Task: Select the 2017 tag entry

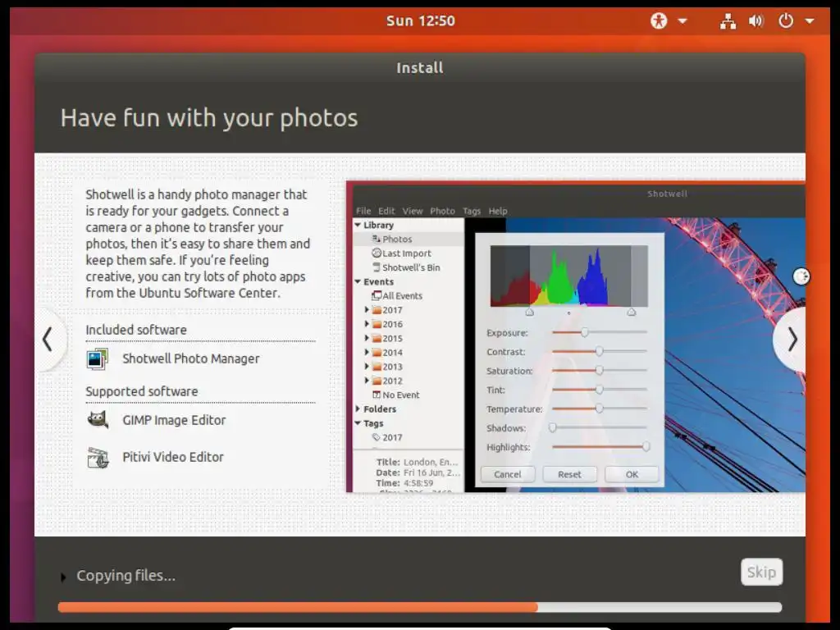Action: click(392, 437)
